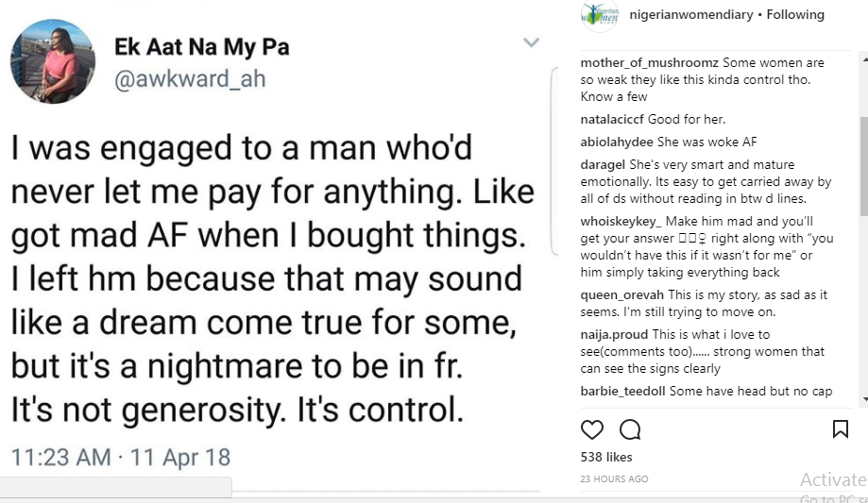Open comments via speech bubble icon

point(630,430)
